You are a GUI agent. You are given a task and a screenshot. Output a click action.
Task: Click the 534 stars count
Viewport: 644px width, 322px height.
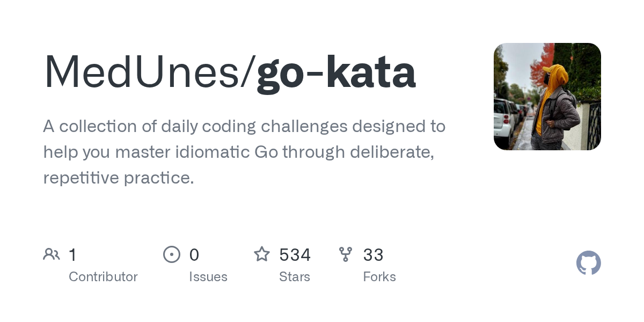[x=295, y=255]
